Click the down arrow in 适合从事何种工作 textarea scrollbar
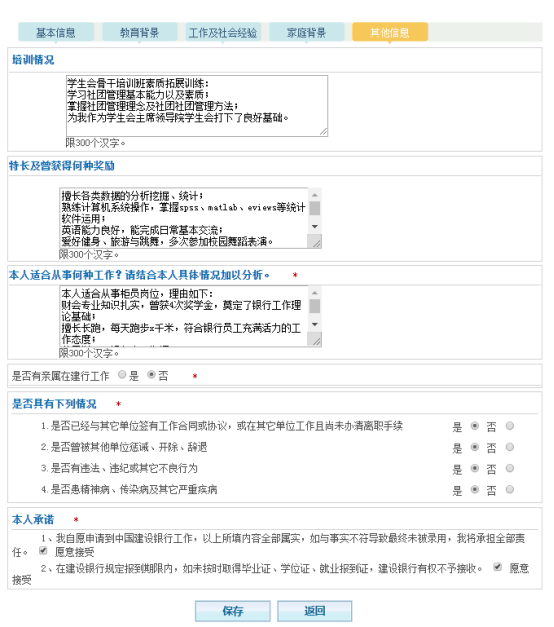This screenshot has height=627, width=554. click(315, 324)
